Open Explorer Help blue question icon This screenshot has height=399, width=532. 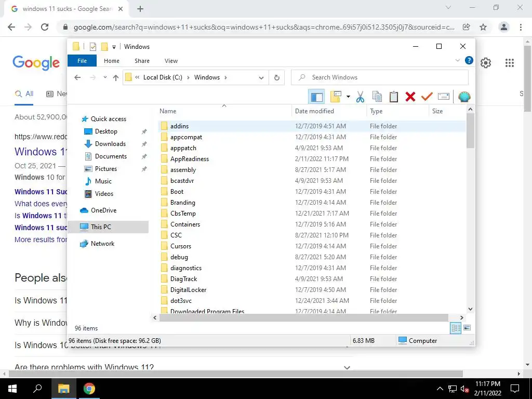click(x=469, y=60)
